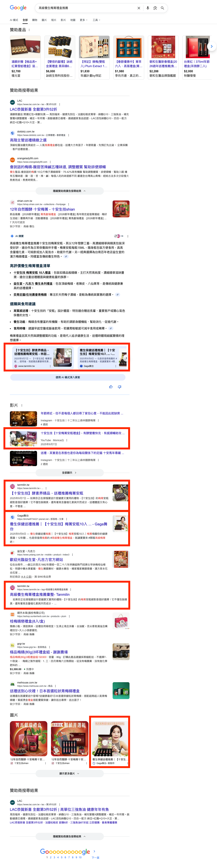217x868 pixels.
Task: Click the magnifier search icon
Action: tap(162, 8)
